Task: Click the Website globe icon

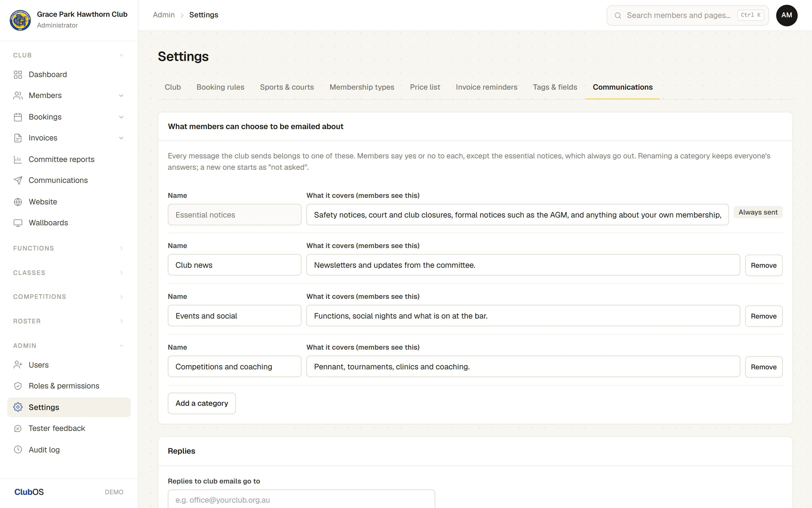Action: [18, 202]
